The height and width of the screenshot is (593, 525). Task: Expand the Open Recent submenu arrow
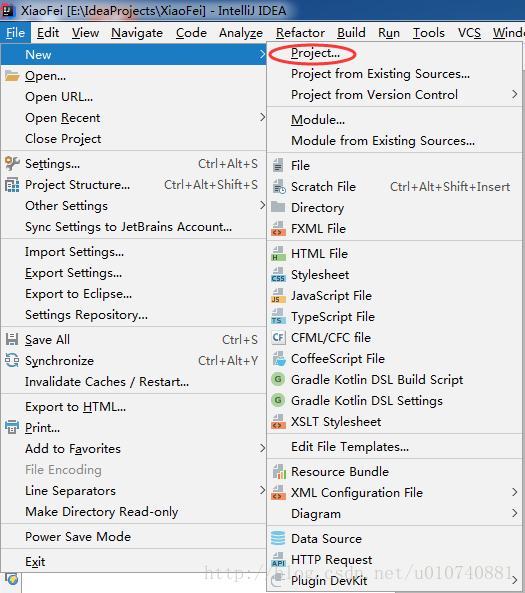(262, 118)
